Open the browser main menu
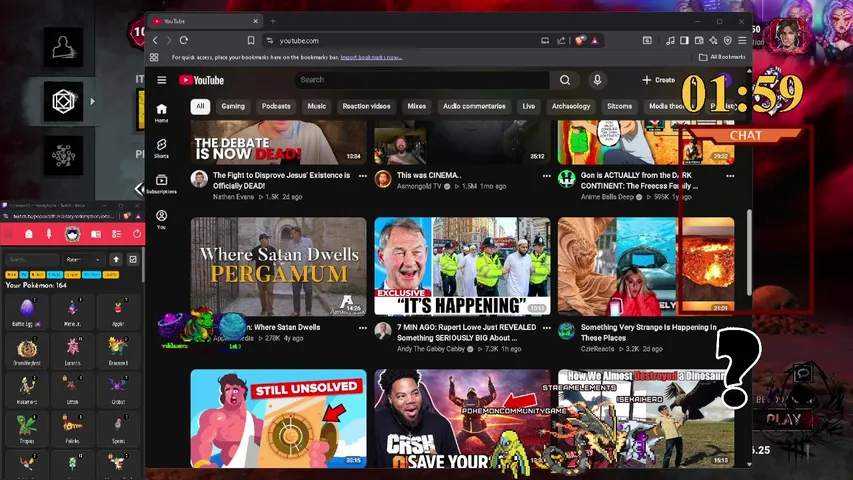Screen dimensions: 853x480 (742, 40)
